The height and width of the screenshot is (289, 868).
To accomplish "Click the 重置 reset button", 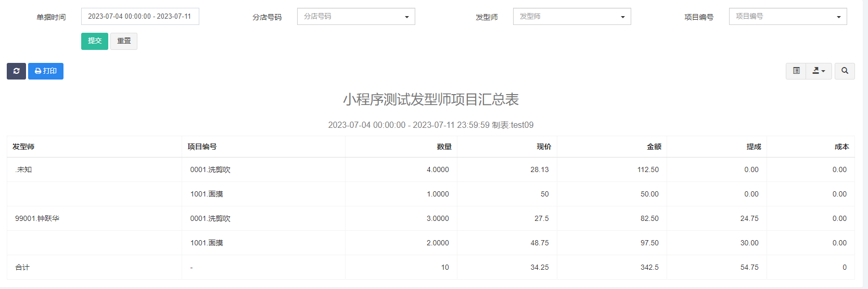I will (124, 41).
